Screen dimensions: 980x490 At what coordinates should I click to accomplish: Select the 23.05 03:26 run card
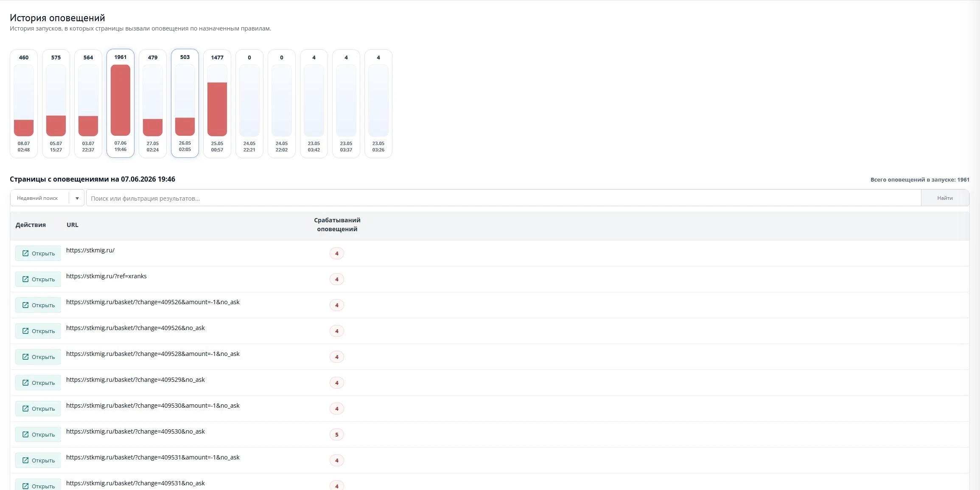tap(378, 104)
